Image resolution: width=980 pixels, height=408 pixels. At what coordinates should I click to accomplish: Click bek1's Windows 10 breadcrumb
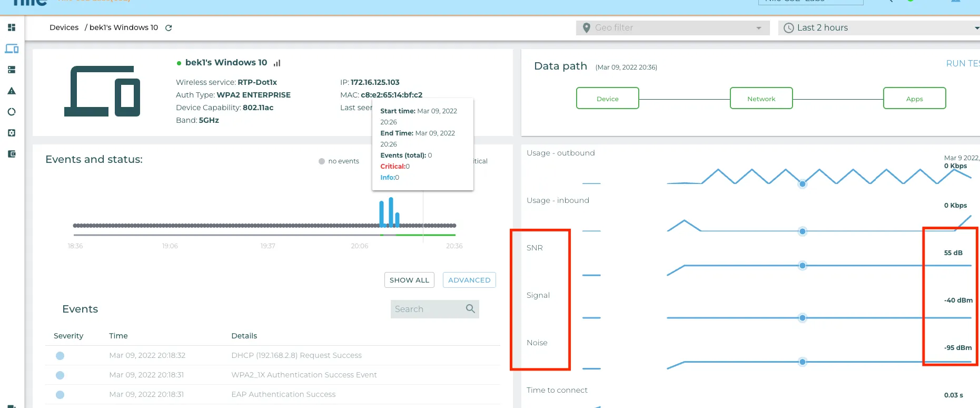tap(124, 27)
